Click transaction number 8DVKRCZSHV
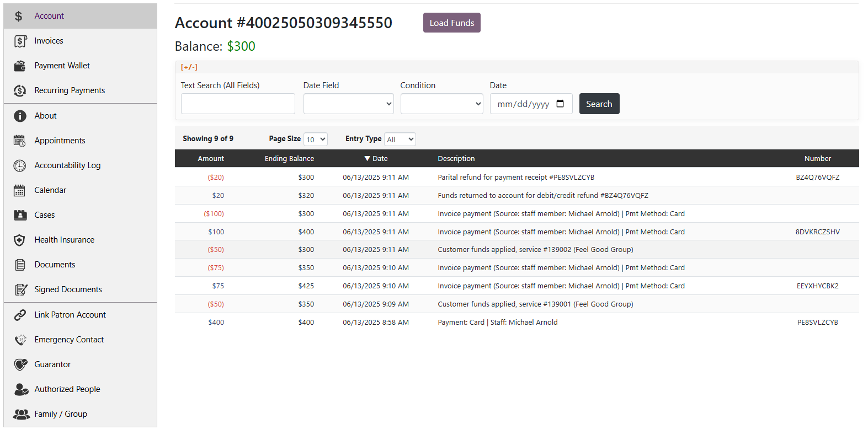 818,232
